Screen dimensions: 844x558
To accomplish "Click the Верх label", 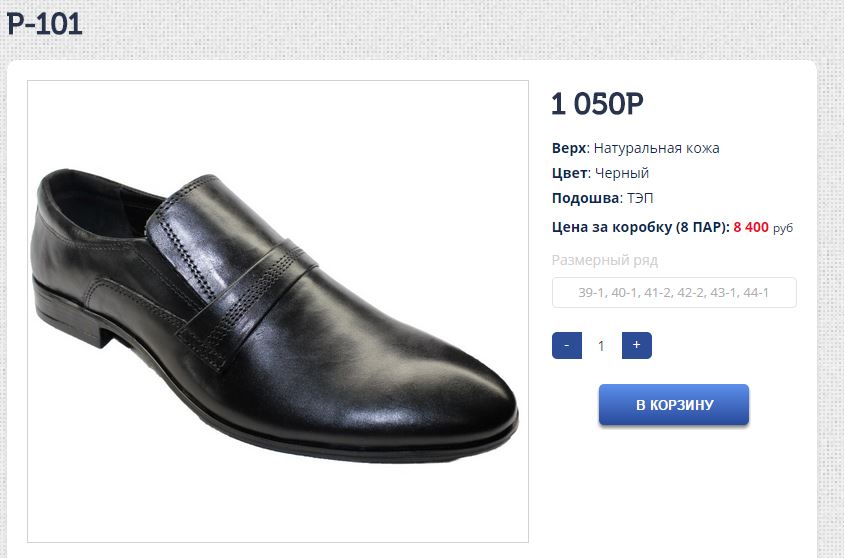I will click(568, 148).
